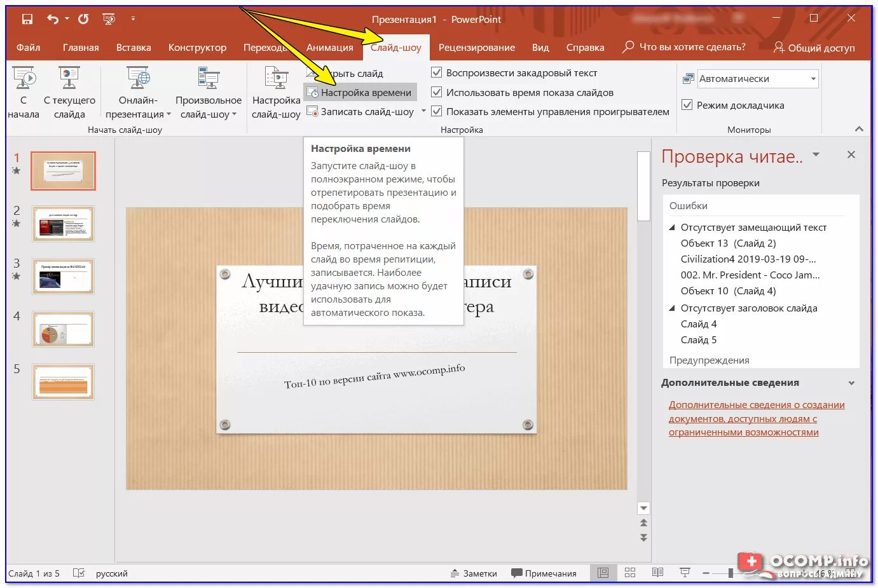Click the 'Что вы хотите сделать?' search box

[x=684, y=47]
